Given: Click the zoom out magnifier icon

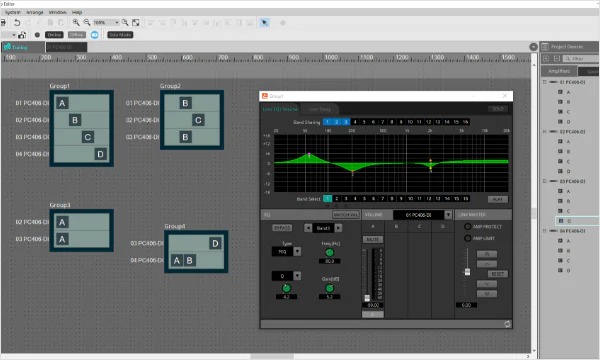Looking at the screenshot, I should coord(87,23).
